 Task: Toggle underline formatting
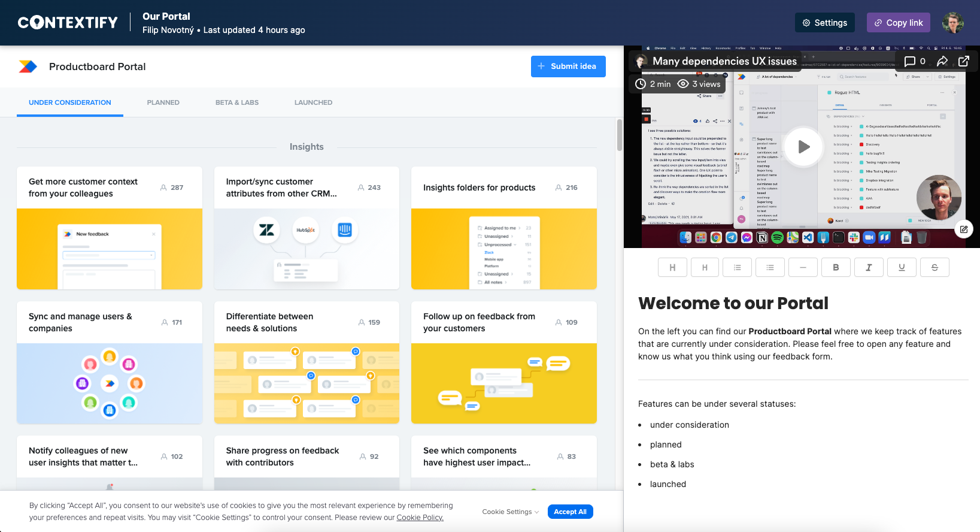(902, 268)
